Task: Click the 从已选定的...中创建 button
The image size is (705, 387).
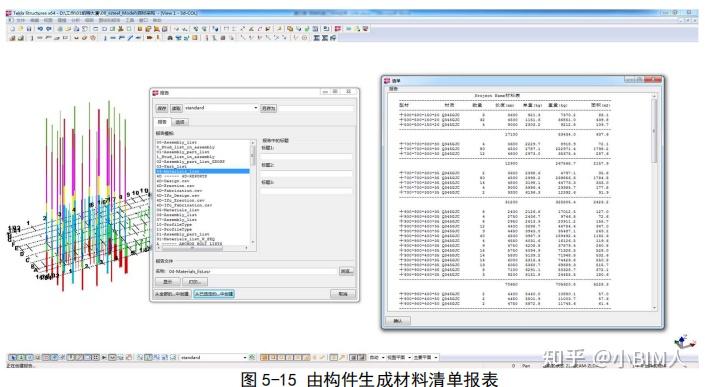Action: pyautogui.click(x=214, y=294)
